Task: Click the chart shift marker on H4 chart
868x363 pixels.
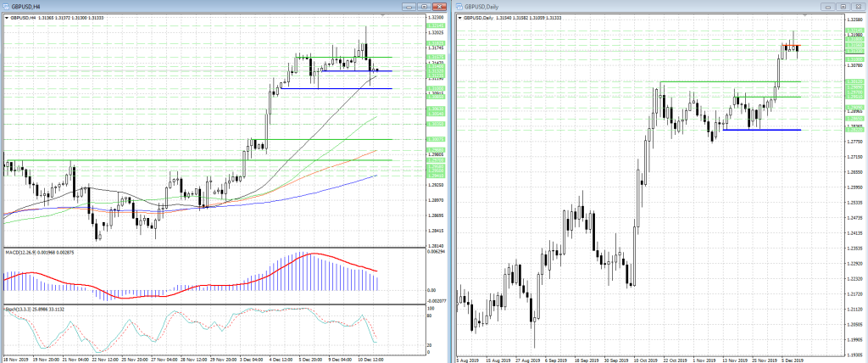Action: 383,15
